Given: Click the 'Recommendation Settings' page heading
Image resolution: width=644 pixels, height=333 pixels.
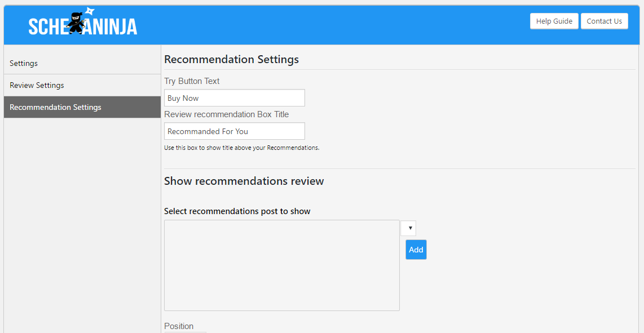Looking at the screenshot, I should point(231,59).
